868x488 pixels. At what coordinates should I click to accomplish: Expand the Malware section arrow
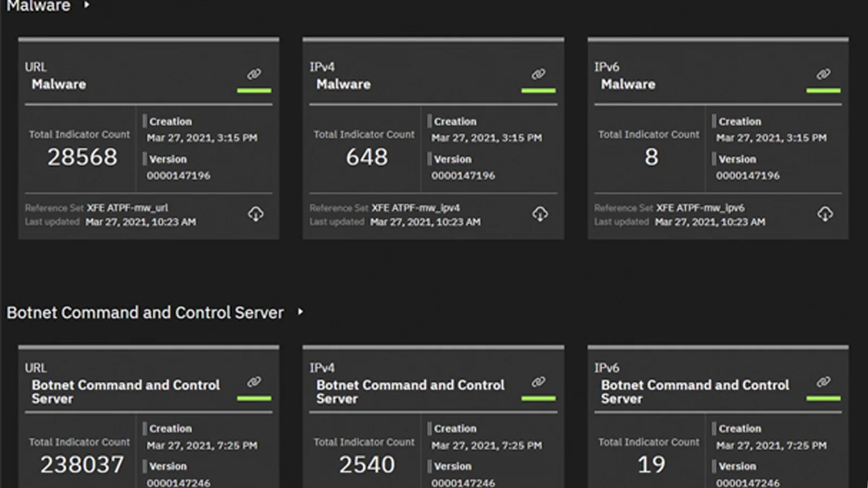tap(86, 5)
